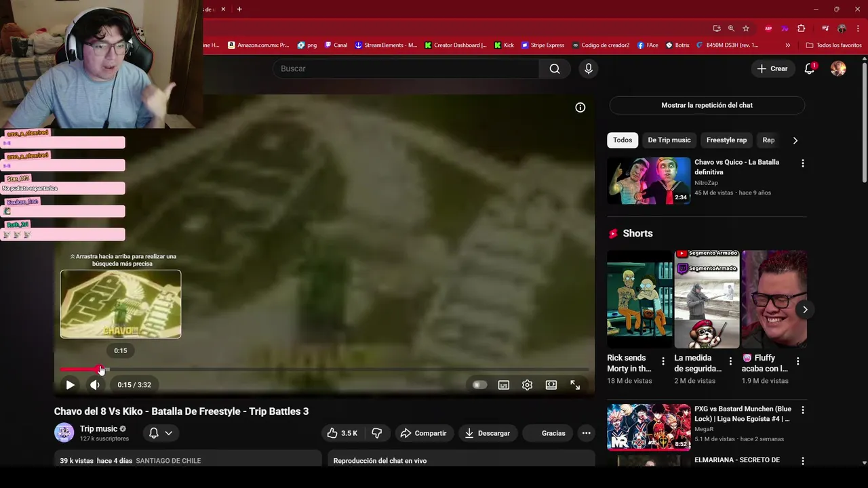Start voice search with the microphone
The image size is (868, 488).
[589, 68]
